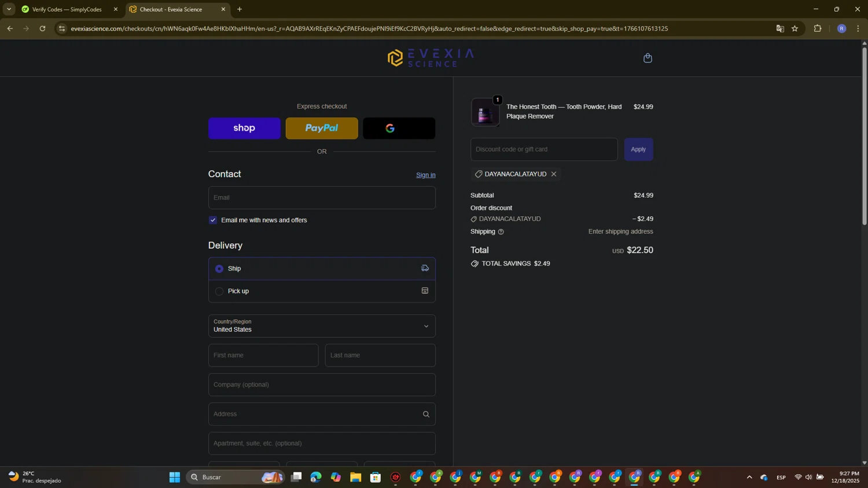Screen dimensions: 868x488
Task: Click the Sign in link
Action: tap(426, 175)
